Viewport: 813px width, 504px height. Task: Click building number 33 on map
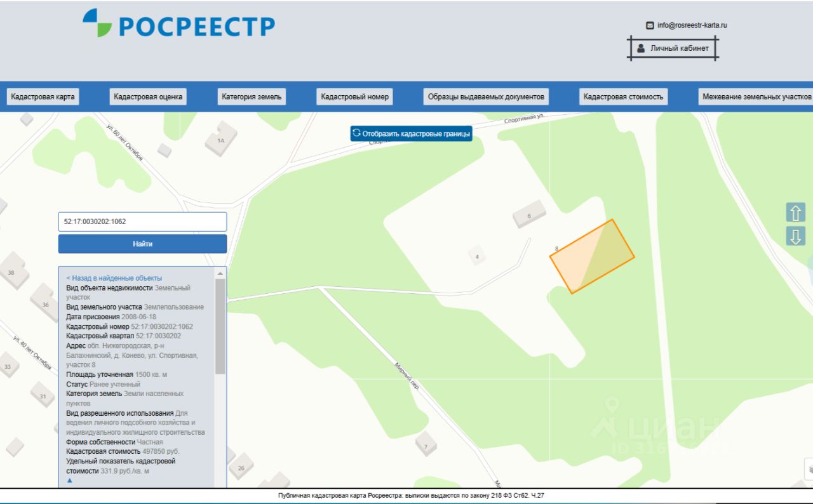click(8, 365)
